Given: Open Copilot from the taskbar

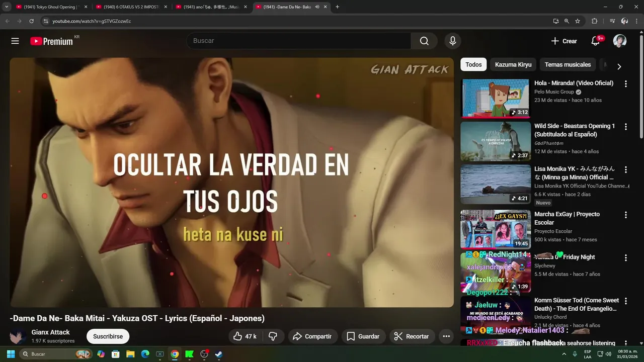Looking at the screenshot, I should point(101,354).
